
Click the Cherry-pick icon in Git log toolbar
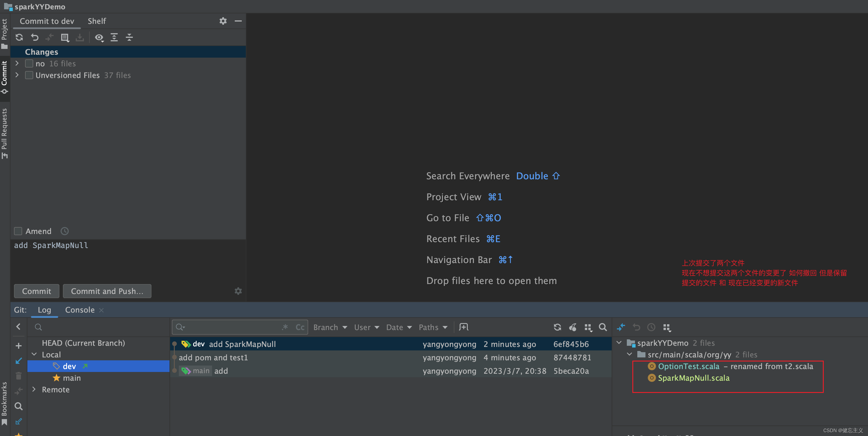(572, 327)
